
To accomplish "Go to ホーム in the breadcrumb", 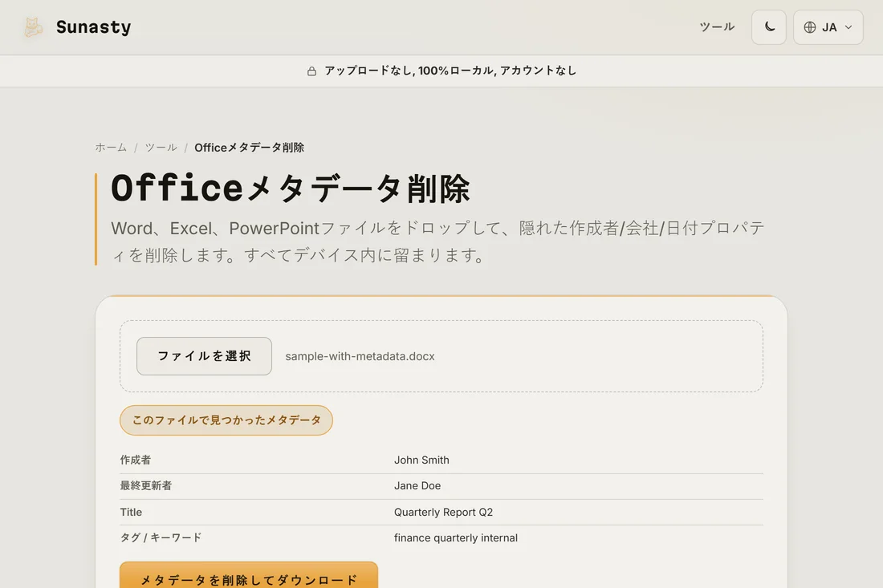I will 111,148.
